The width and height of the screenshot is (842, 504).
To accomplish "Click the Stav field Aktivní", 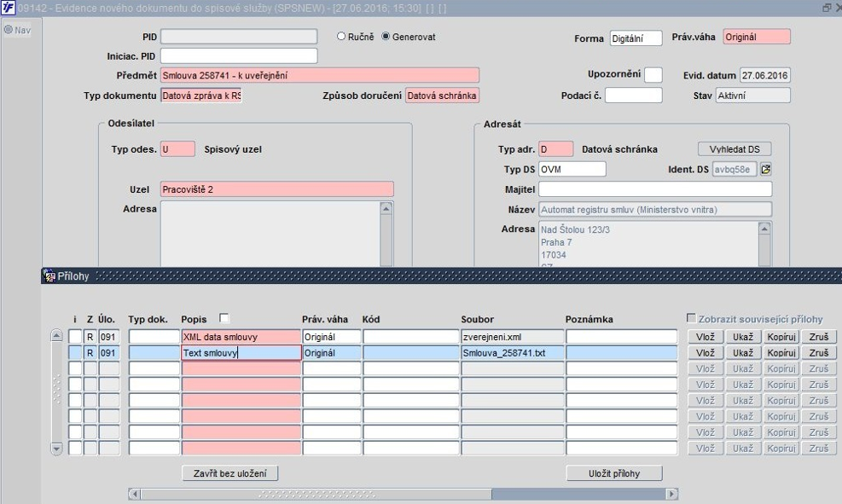I will tap(753, 96).
